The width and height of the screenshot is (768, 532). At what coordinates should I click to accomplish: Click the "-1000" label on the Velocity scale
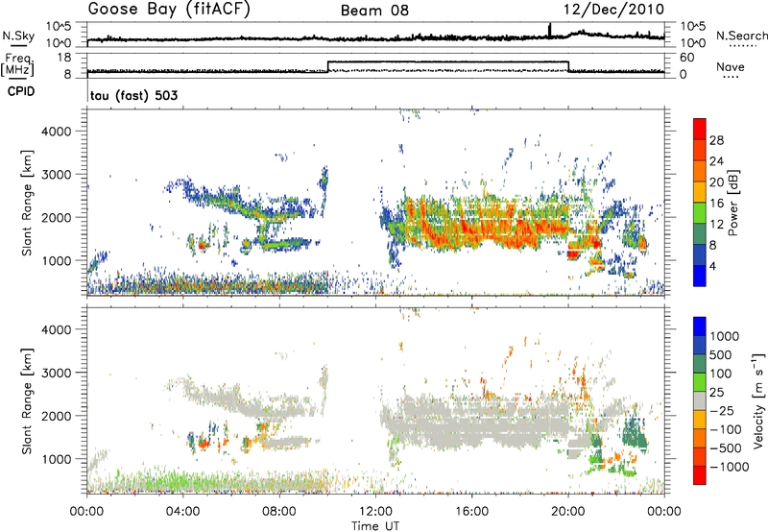[x=730, y=467]
